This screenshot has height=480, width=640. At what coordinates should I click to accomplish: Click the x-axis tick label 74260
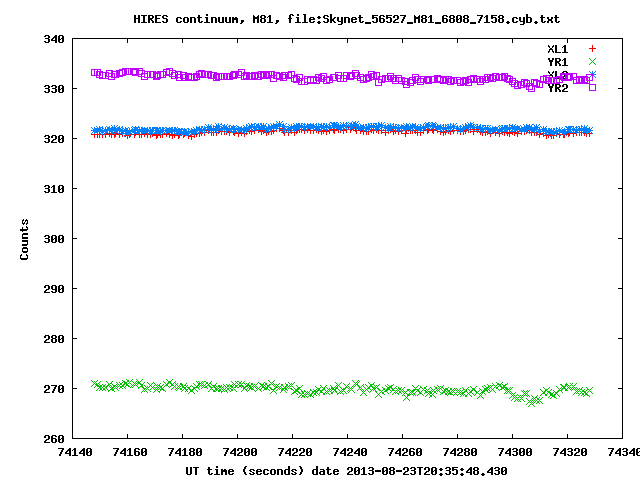pyautogui.click(x=404, y=452)
